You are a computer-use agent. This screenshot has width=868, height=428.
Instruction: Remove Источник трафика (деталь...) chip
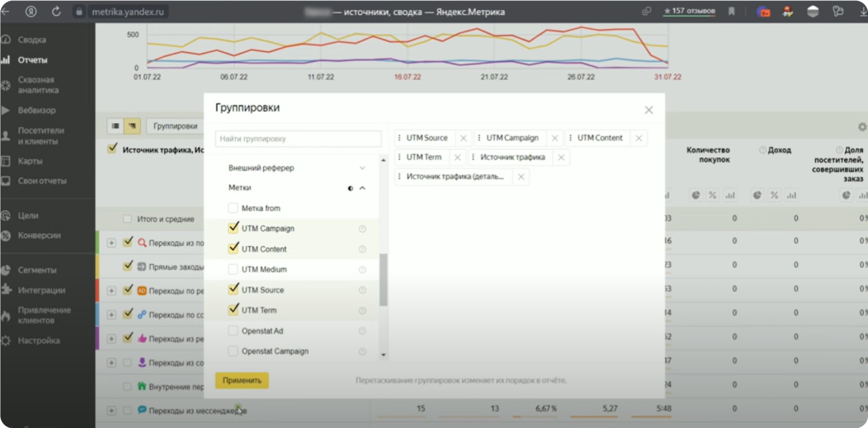click(521, 177)
